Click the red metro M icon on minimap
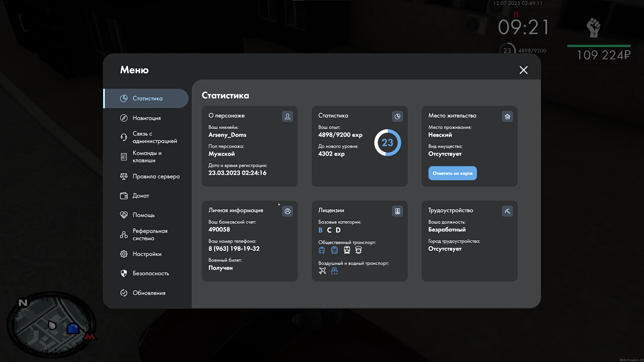644x362 pixels. 90,336
